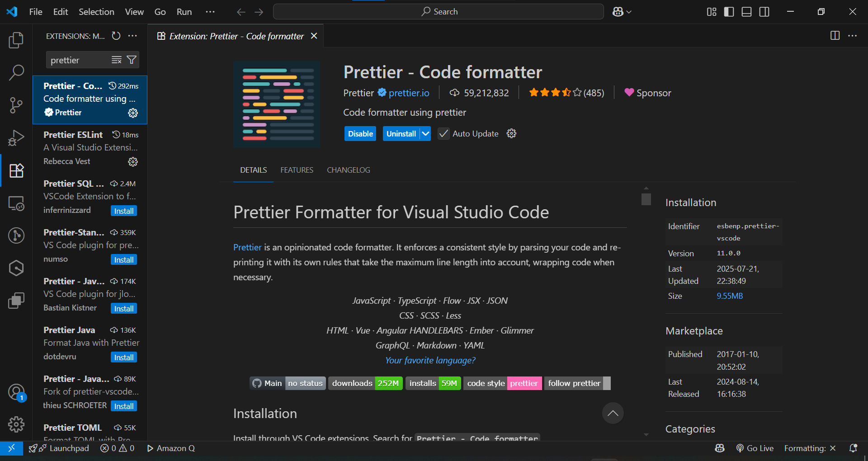Open the Source Control view

[16, 105]
